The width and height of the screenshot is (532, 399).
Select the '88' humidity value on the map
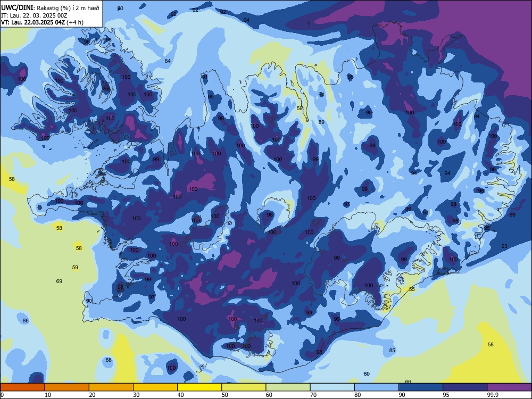tap(109, 360)
